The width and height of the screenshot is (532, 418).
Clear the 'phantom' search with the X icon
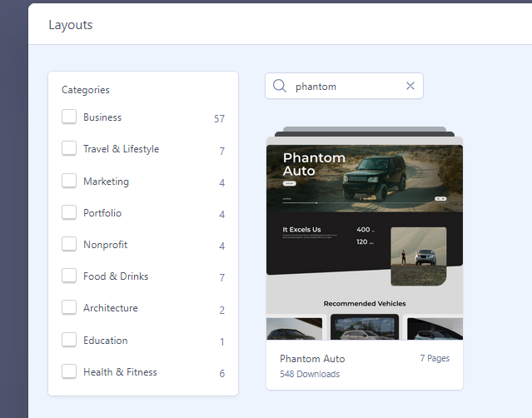(410, 86)
